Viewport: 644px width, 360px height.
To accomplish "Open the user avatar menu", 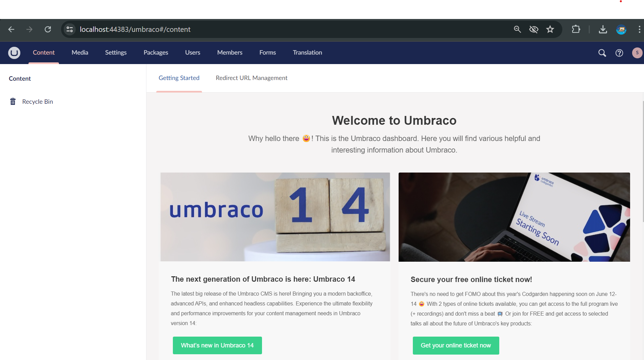I will pos(637,53).
